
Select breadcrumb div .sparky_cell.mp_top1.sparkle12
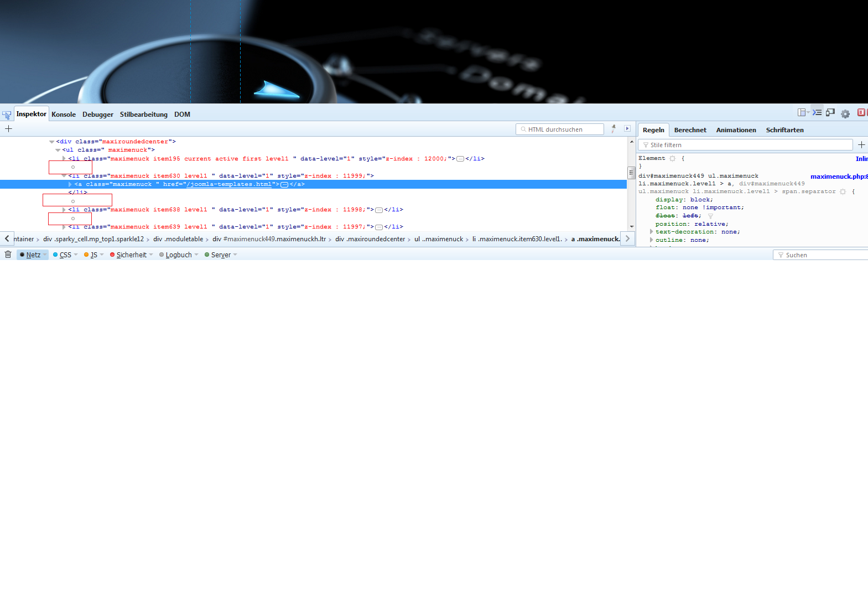(x=93, y=239)
